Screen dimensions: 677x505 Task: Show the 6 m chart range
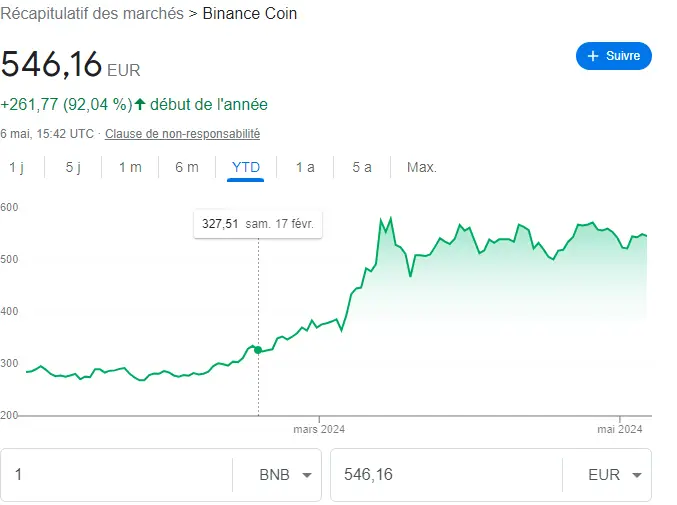pos(187,167)
